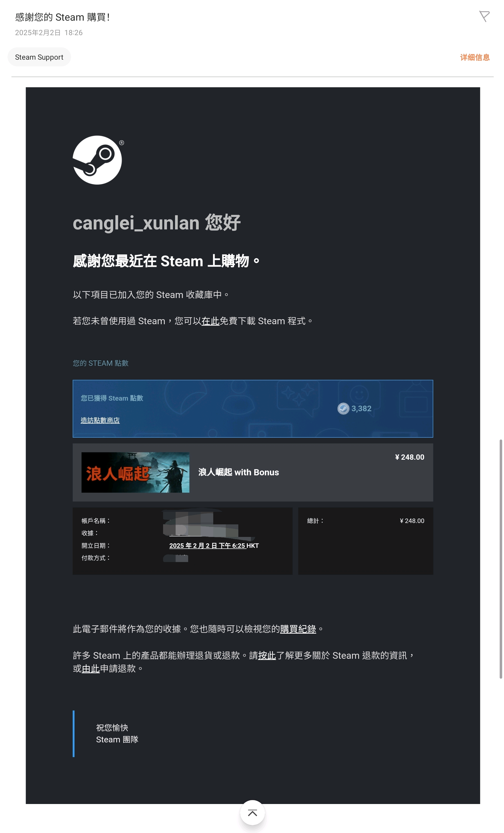Select the Steam Support sender chip
The image size is (504, 833).
(x=39, y=57)
